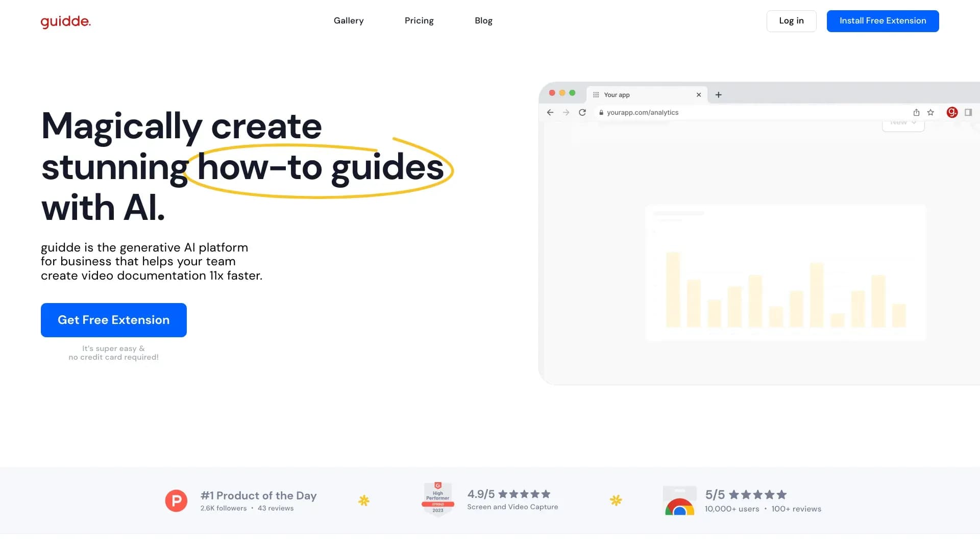Click the 5/5 star rating
This screenshot has height=551, width=980.
click(746, 494)
